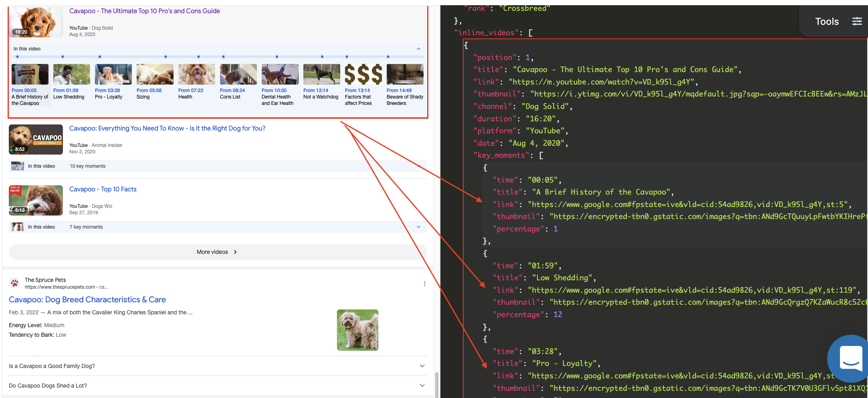Open 'Cavapoo: Dog Breed Characteristics & Care' link
The image size is (868, 398).
point(87,300)
